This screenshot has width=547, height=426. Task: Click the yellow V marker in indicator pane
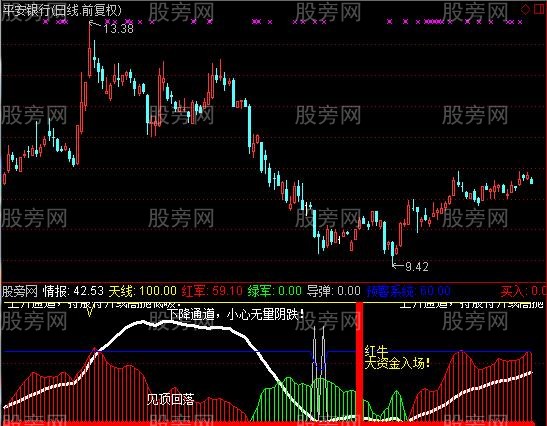coord(90,312)
